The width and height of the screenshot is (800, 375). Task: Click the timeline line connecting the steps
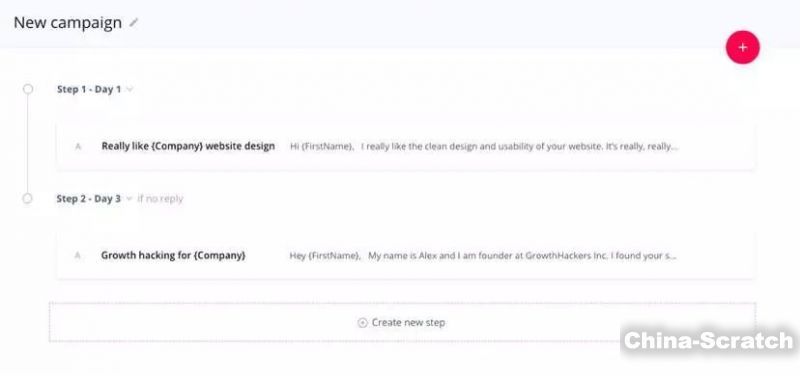click(28, 144)
